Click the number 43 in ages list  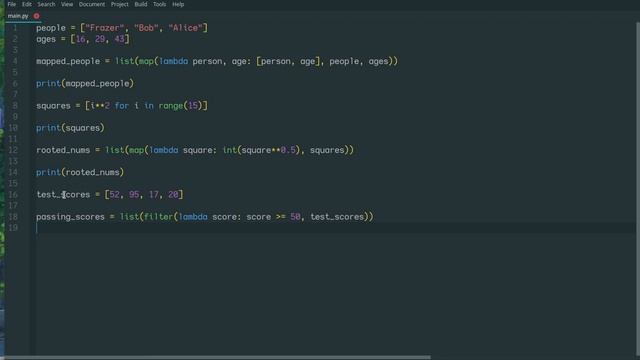pyautogui.click(x=119, y=39)
